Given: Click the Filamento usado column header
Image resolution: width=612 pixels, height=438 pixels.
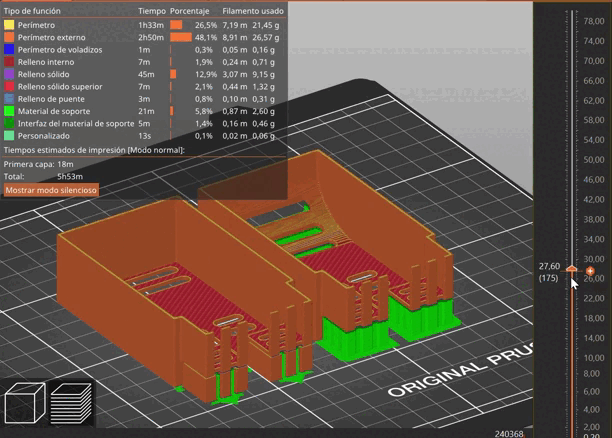Looking at the screenshot, I should click(247, 11).
